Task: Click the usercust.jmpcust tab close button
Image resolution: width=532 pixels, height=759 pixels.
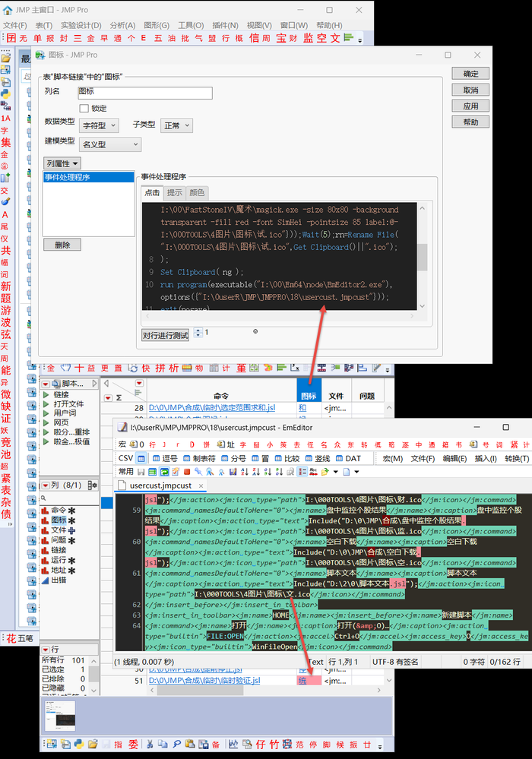Action: coord(201,485)
